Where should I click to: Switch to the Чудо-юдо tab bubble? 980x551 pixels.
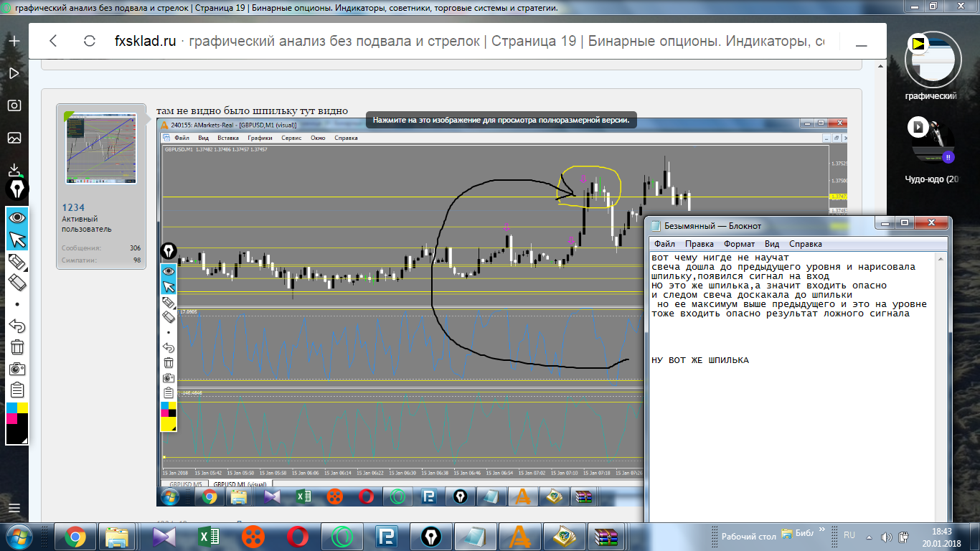(x=931, y=142)
